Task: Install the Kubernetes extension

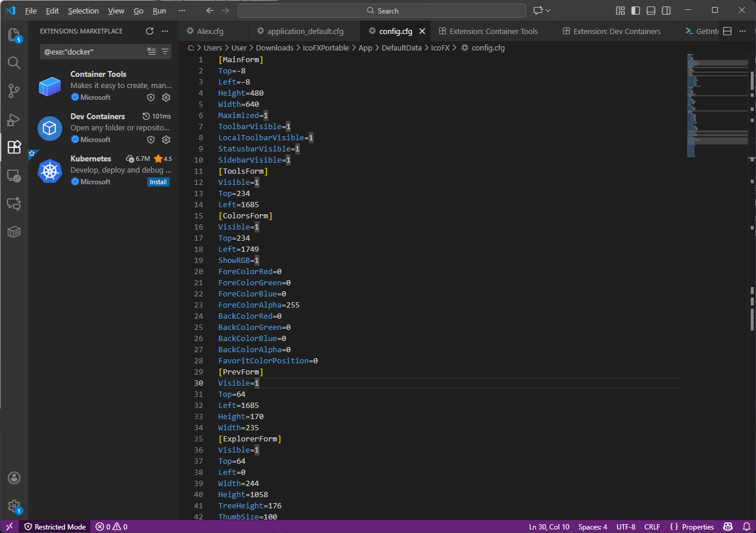Action: pos(158,182)
